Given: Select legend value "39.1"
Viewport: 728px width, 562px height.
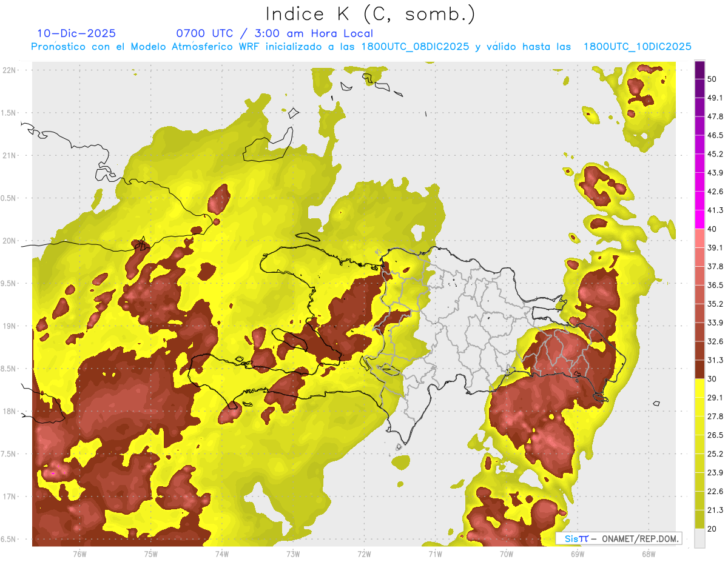Looking at the screenshot, I should click(715, 248).
